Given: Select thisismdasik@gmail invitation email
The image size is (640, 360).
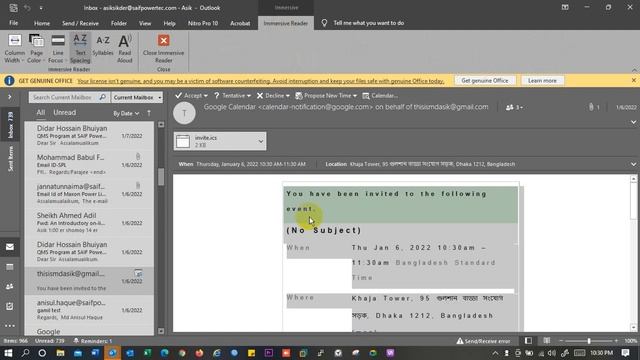Looking at the screenshot, I should coord(89,280).
